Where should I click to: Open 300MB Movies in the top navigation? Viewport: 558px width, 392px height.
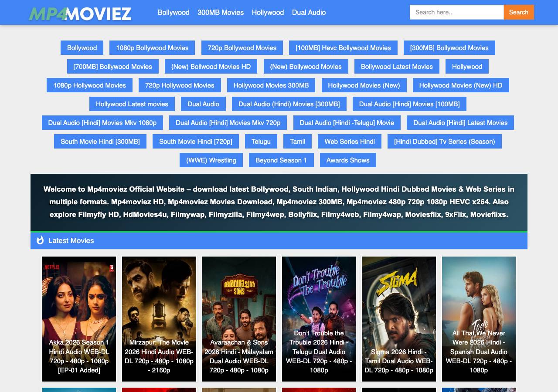(x=221, y=12)
